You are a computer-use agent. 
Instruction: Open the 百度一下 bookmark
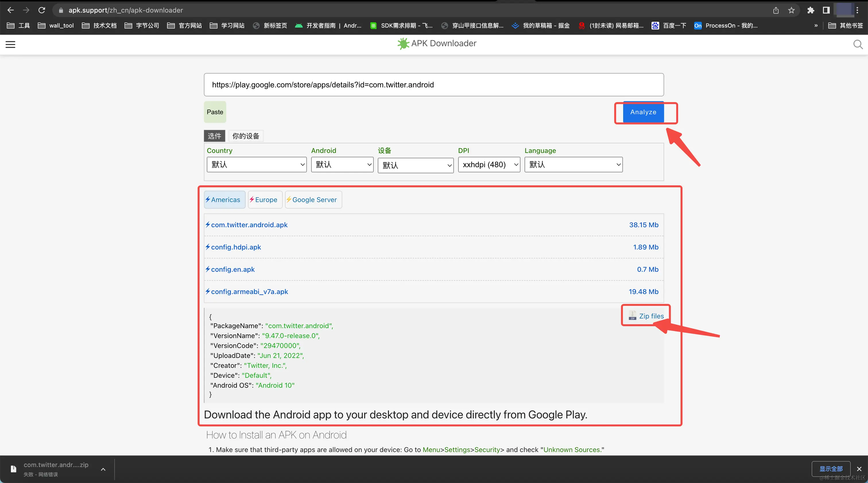[x=669, y=26]
